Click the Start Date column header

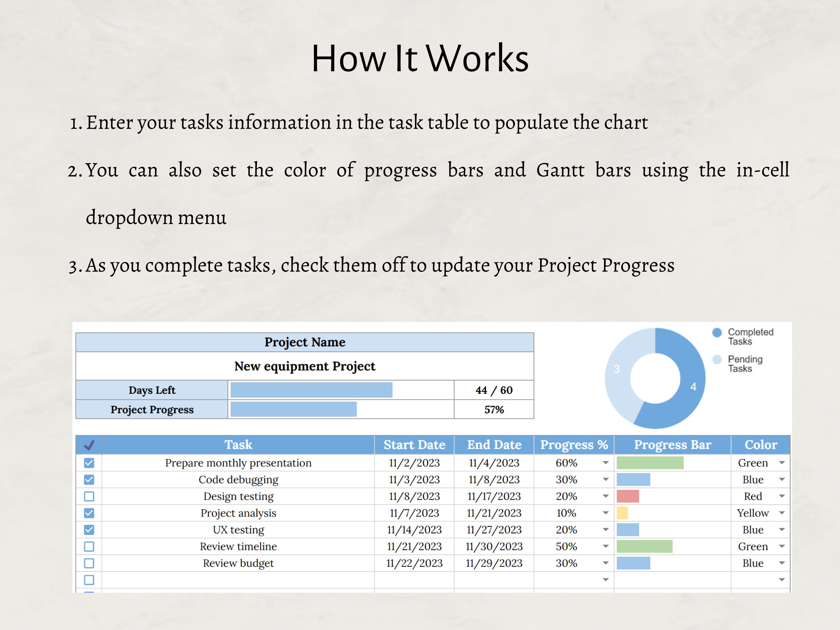[x=414, y=445]
